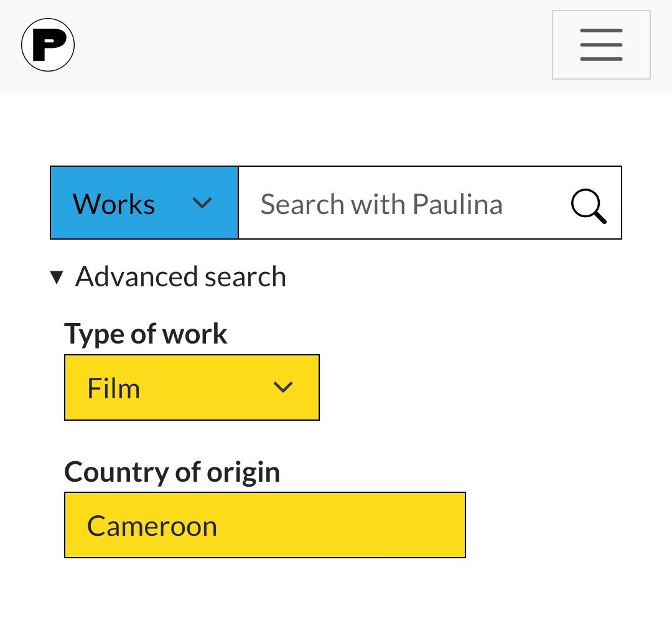Click the Cameroon country of origin field

click(264, 525)
